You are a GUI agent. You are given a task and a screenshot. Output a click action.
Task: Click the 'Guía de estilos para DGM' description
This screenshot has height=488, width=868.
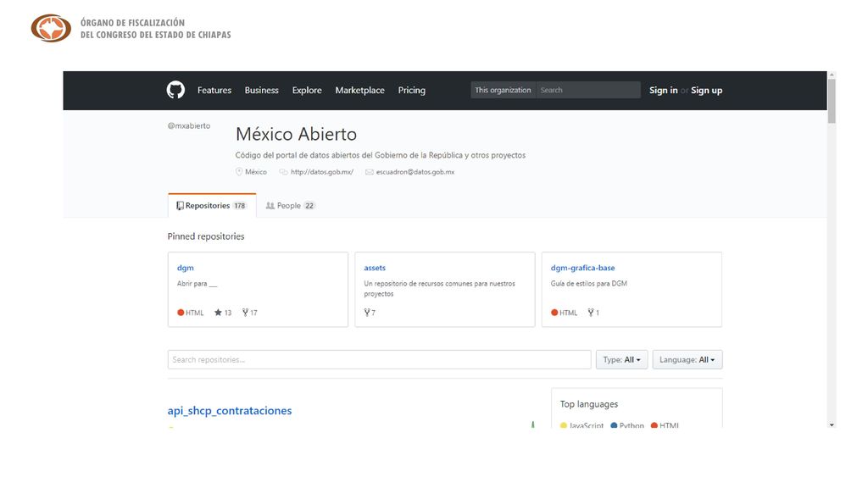588,283
